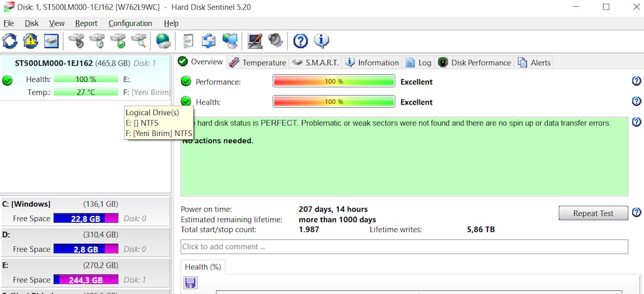Click the 'No actions needed.' text

[x=218, y=141]
